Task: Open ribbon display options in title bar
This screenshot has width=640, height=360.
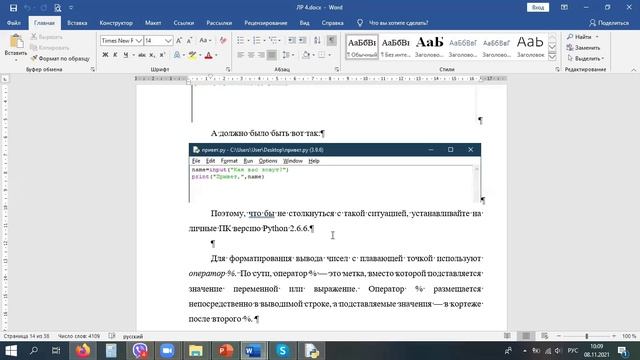Action: 564,7
